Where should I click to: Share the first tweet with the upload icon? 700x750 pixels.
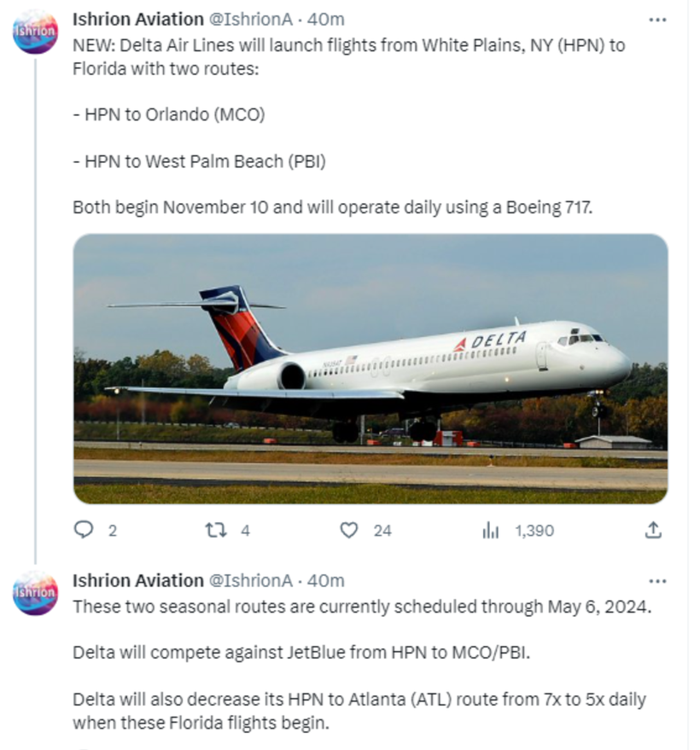pos(653,530)
